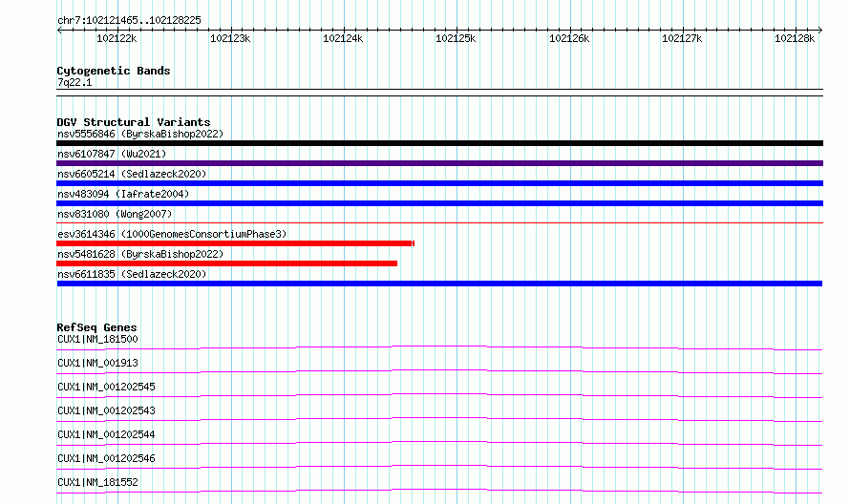Click the chr7:102121465..102128225 region label

coord(129,20)
